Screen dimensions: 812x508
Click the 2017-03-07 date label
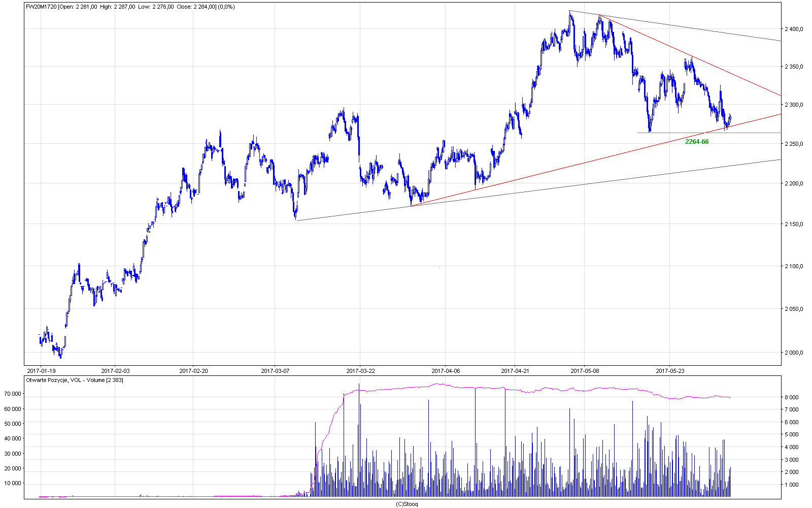pyautogui.click(x=275, y=371)
